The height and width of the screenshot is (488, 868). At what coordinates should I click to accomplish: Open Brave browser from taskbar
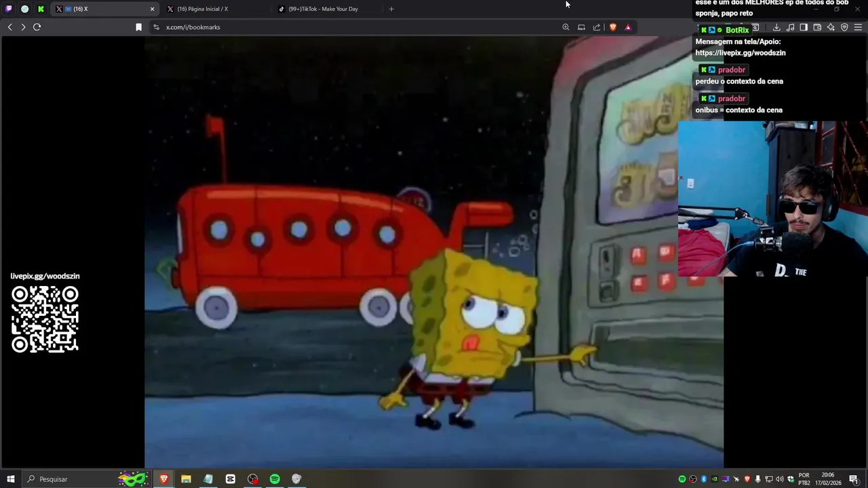pyautogui.click(x=163, y=479)
